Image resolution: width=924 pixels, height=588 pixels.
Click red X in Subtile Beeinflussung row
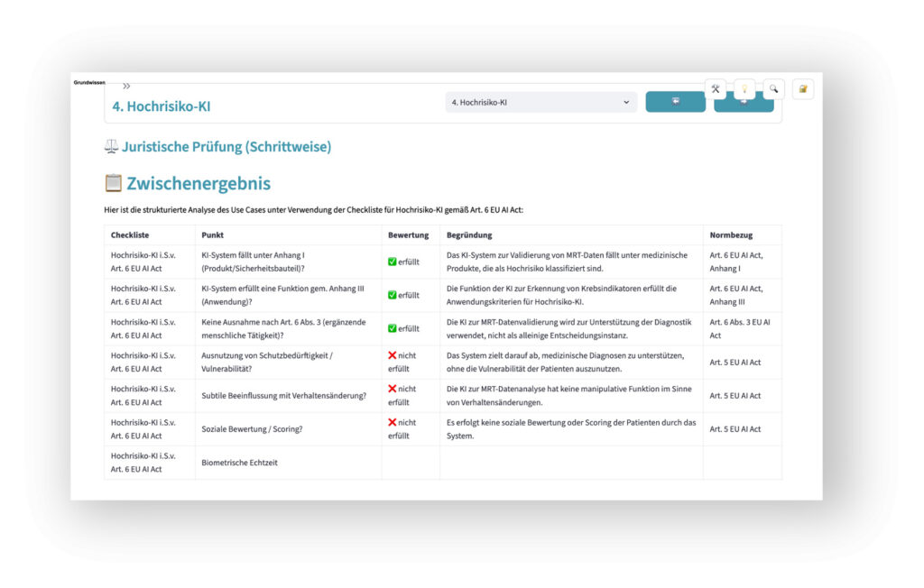tap(392, 389)
